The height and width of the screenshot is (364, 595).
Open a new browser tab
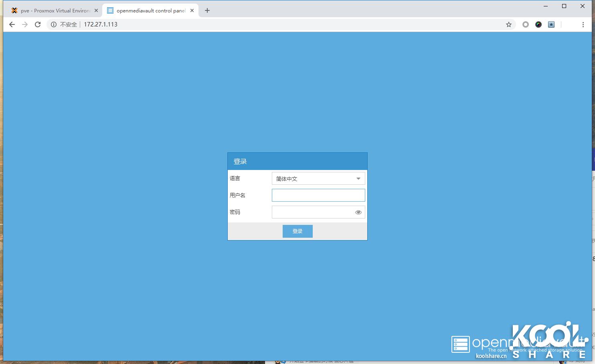[x=207, y=10]
